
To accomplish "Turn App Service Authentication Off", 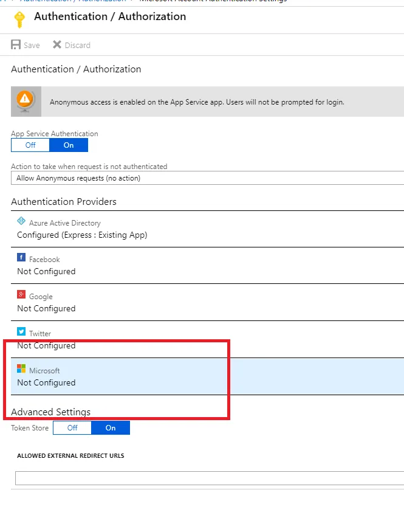I will [30, 145].
